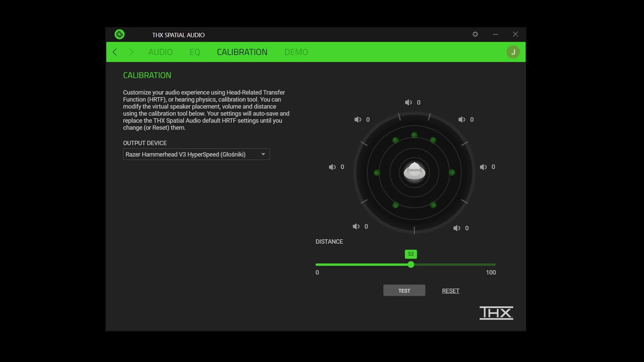Image resolution: width=644 pixels, height=362 pixels.
Task: Click the rear left speaker volume icon
Action: click(x=356, y=226)
